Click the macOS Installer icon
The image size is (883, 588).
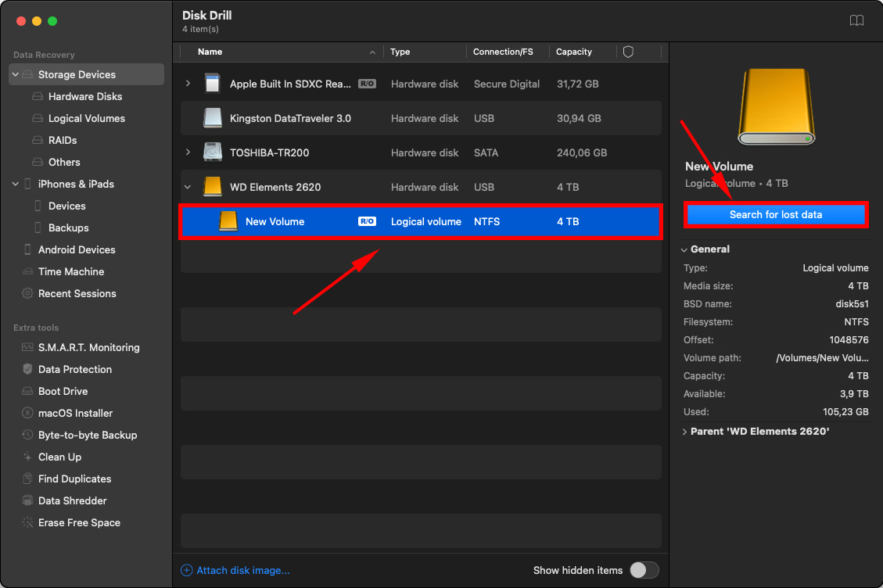27,413
